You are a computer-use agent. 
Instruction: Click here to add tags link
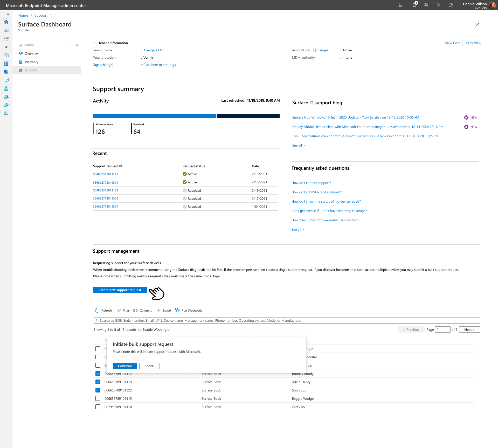pyautogui.click(x=160, y=65)
